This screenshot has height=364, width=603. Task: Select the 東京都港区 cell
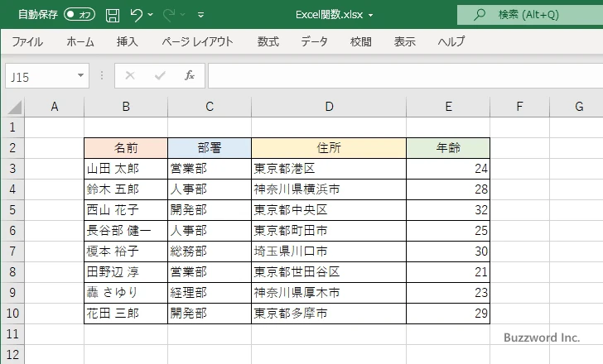point(329,169)
